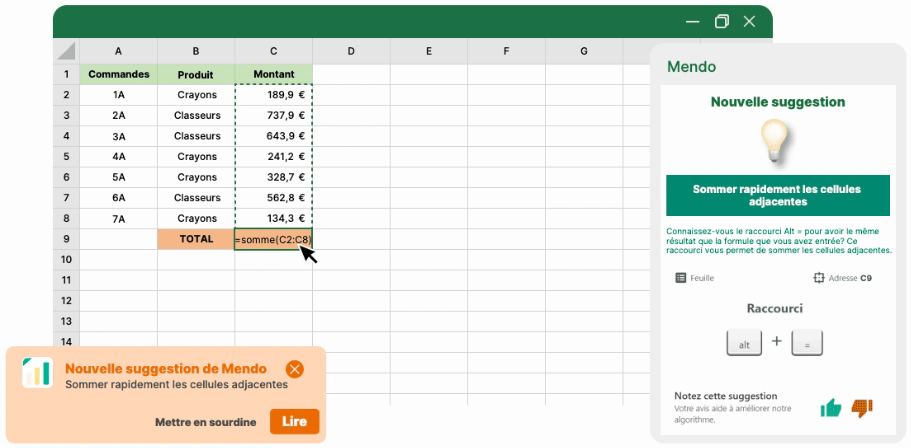Select the 189,9 € amount cell

tap(274, 95)
